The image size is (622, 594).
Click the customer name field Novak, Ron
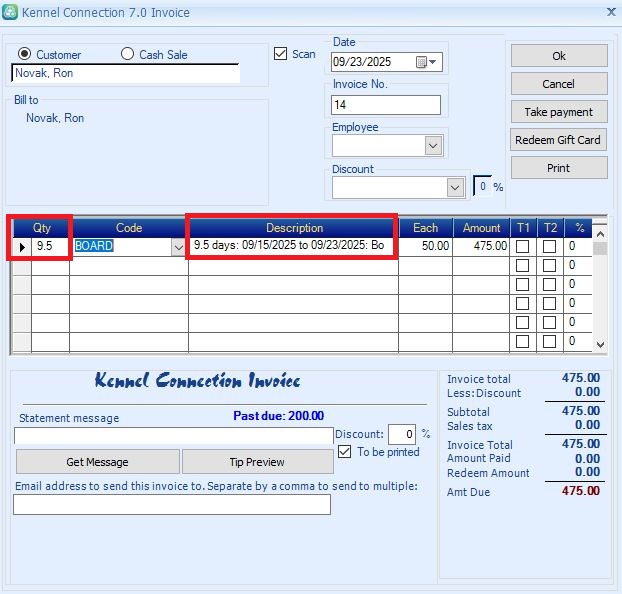[125, 73]
